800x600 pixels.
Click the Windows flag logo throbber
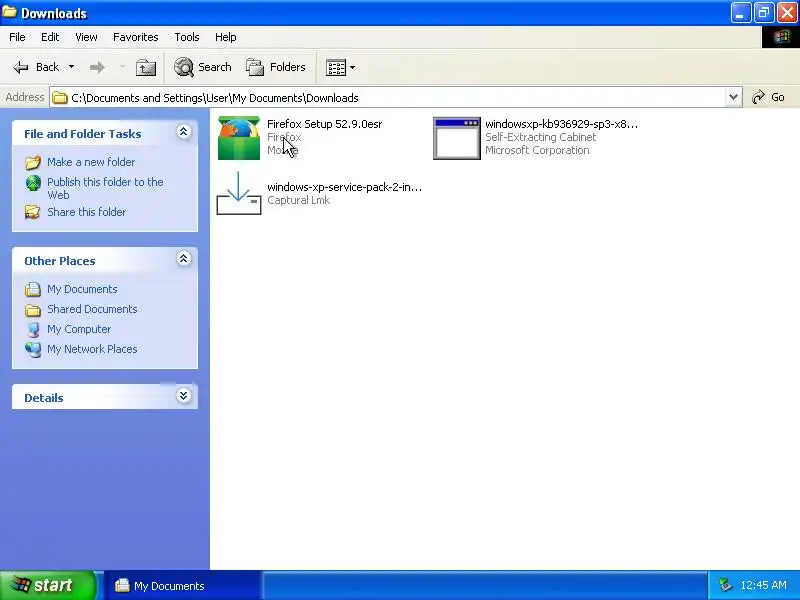point(781,37)
